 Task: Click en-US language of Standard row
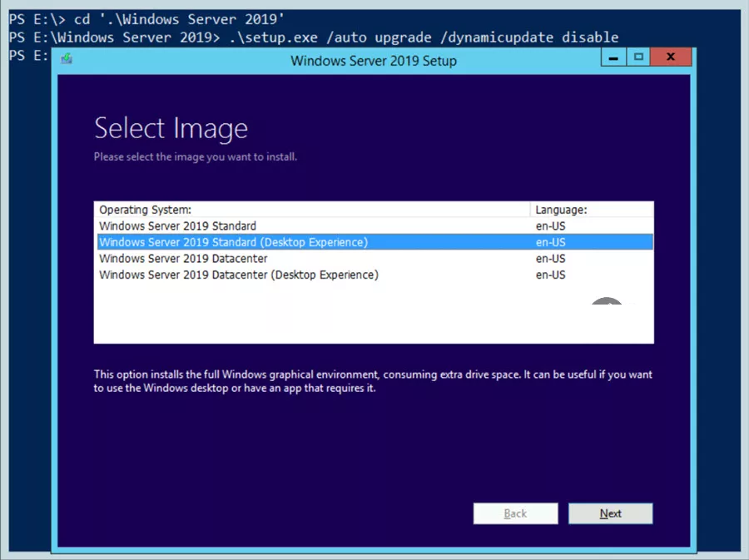coord(550,225)
